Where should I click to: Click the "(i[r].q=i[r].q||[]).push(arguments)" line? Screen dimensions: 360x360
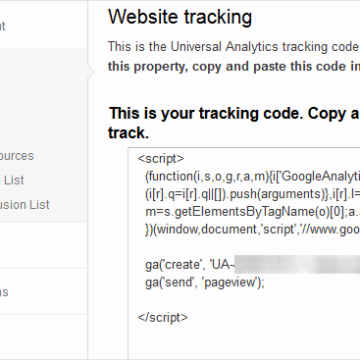[252, 194]
